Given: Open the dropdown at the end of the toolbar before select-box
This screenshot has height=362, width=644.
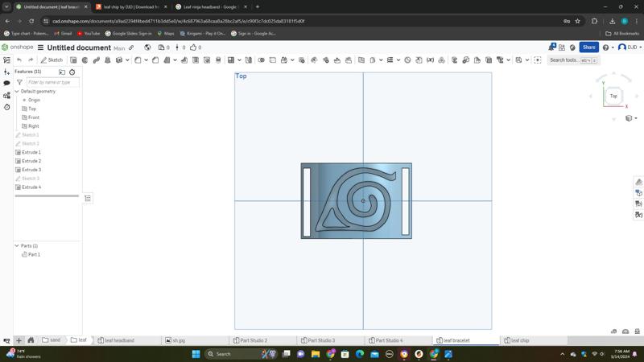Looking at the screenshot, I should pos(527,60).
